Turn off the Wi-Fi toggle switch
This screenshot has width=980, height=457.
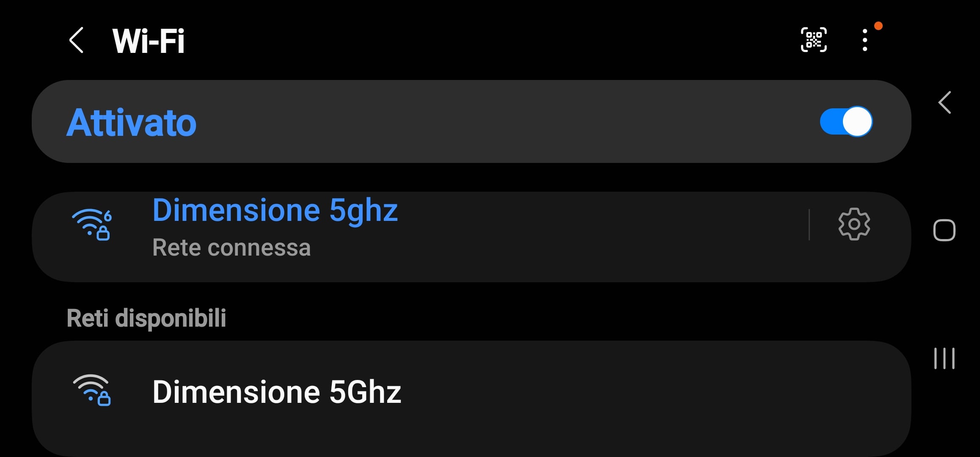846,122
